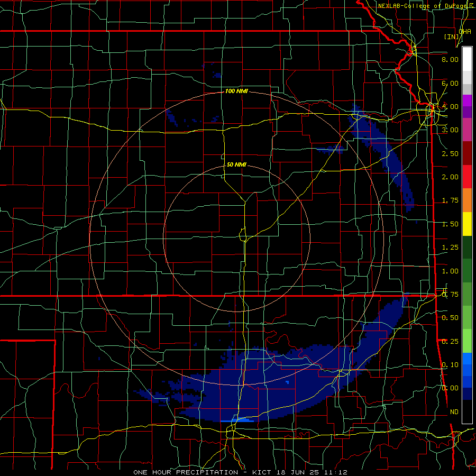Click the 3.00 legend value

tap(450, 130)
